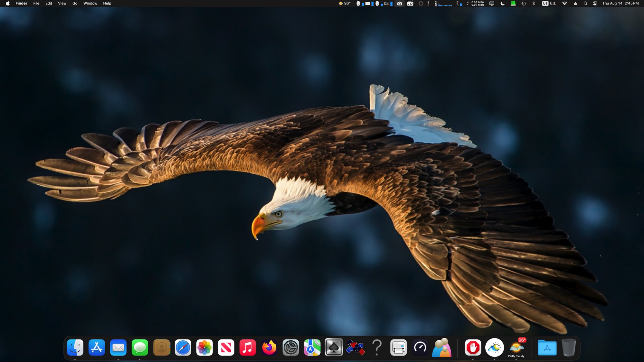Open Firefox from the Dock
Viewport: 644px width, 362px height.
coord(269,348)
